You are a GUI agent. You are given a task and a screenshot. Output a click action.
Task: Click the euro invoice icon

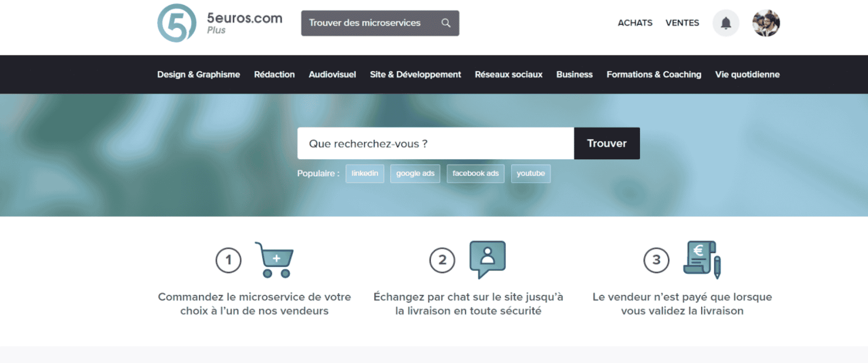[x=702, y=260]
